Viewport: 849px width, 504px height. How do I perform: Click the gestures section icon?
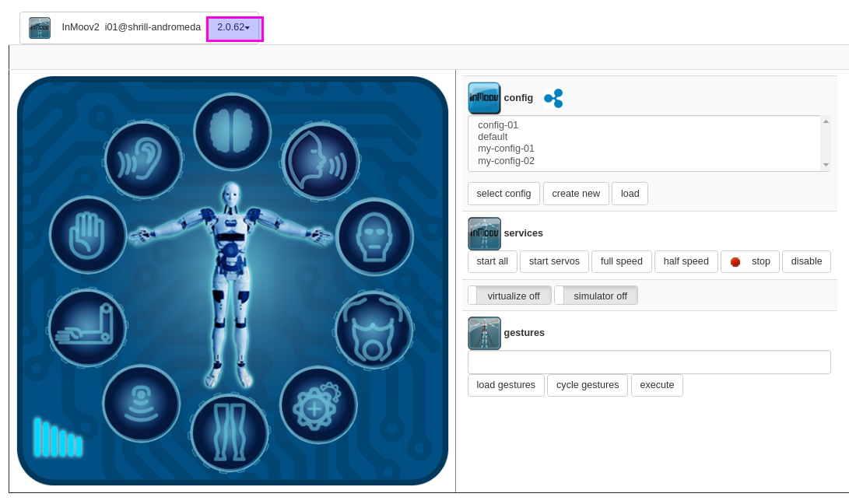point(484,333)
